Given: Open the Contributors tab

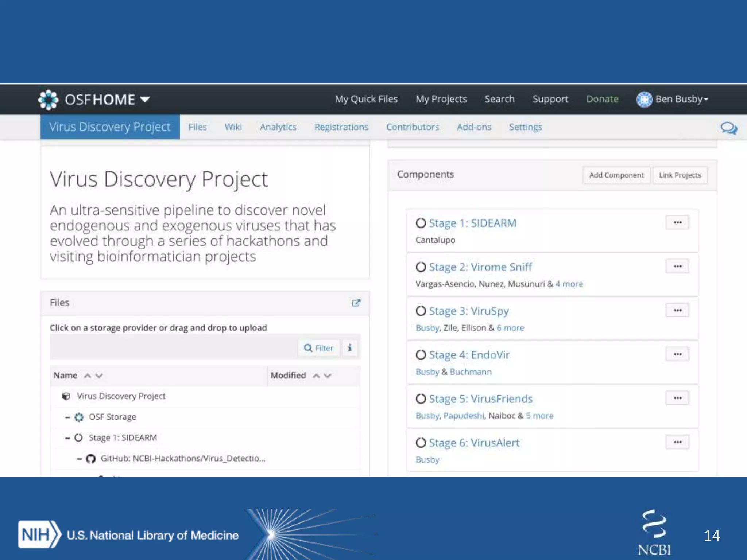Looking at the screenshot, I should [x=413, y=127].
